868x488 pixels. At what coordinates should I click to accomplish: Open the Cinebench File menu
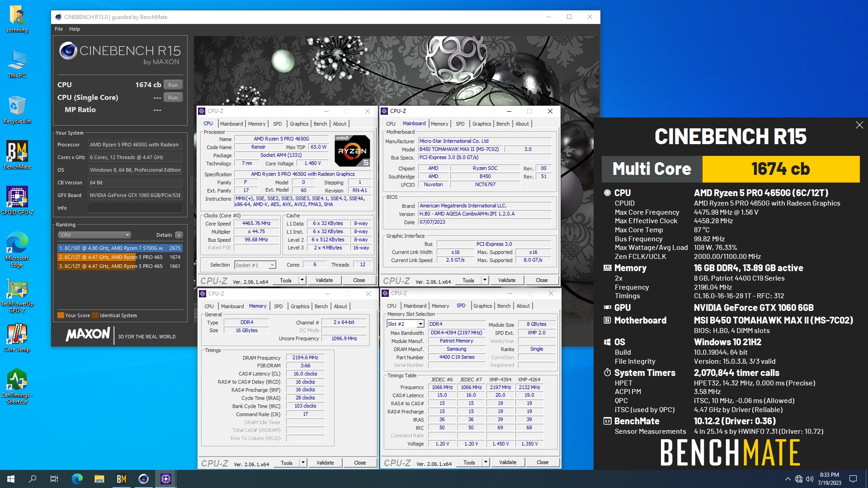[59, 29]
